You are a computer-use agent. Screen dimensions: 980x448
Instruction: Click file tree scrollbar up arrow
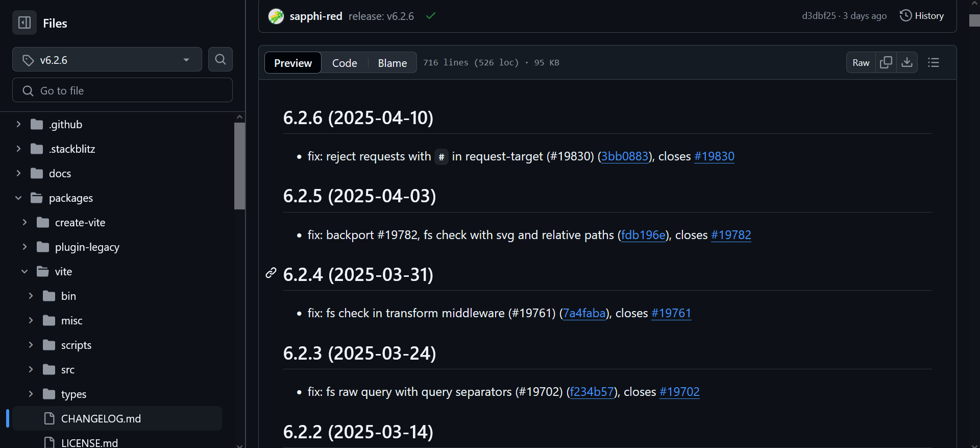click(239, 117)
